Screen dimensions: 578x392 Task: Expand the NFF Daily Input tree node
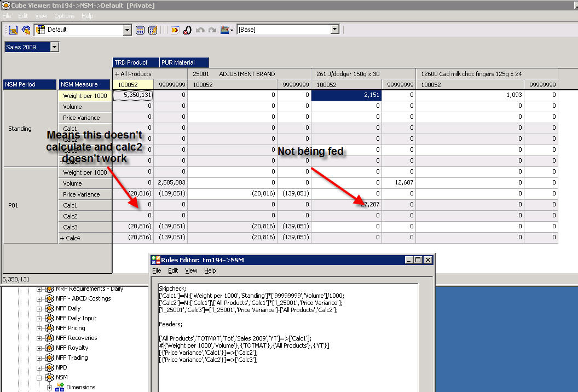(x=39, y=319)
